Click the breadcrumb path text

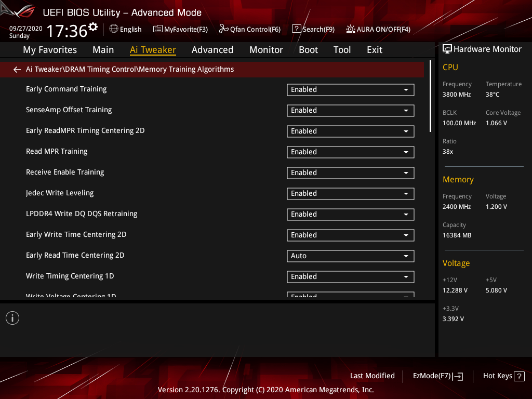(130, 70)
